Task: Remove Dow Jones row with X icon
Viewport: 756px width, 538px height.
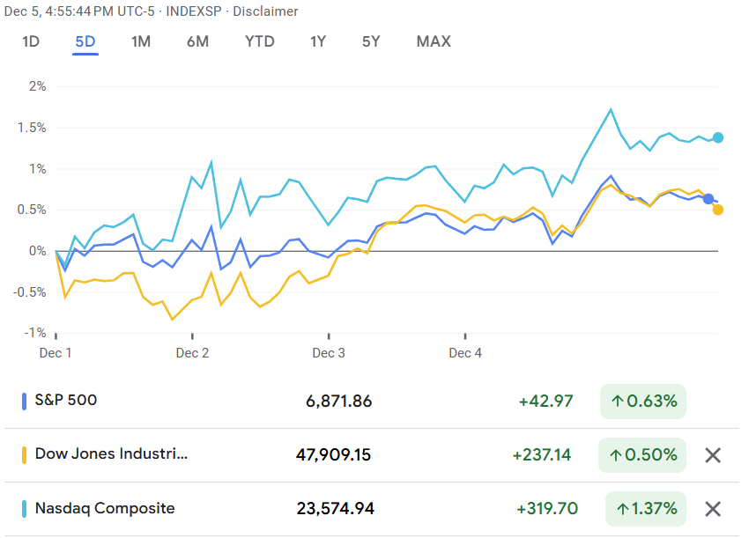Action: (713, 455)
